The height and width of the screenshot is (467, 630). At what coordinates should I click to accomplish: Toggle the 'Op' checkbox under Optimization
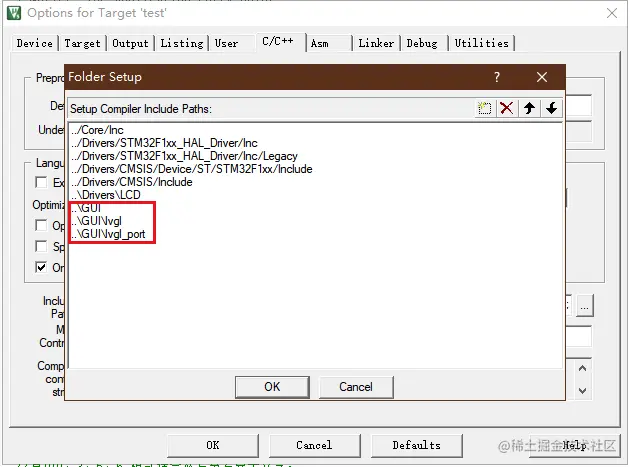[41, 225]
